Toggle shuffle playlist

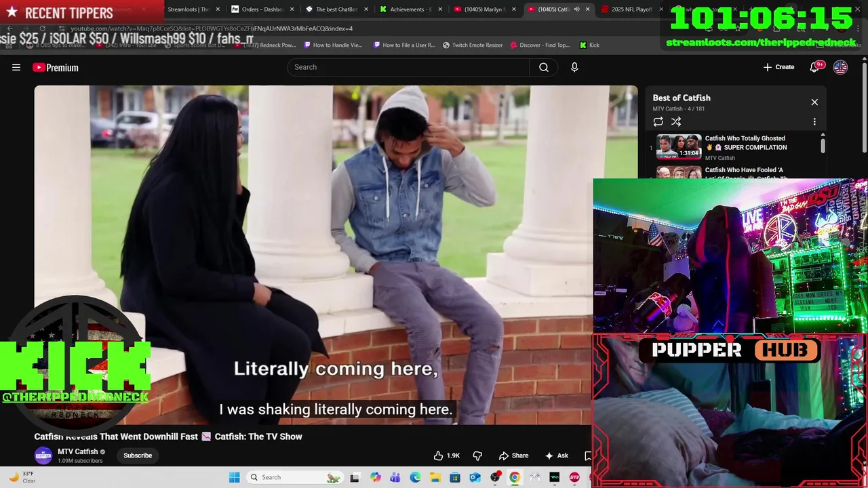coord(676,121)
